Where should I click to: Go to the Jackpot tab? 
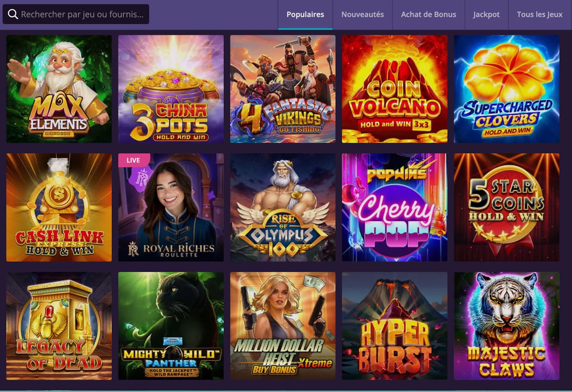click(x=486, y=14)
